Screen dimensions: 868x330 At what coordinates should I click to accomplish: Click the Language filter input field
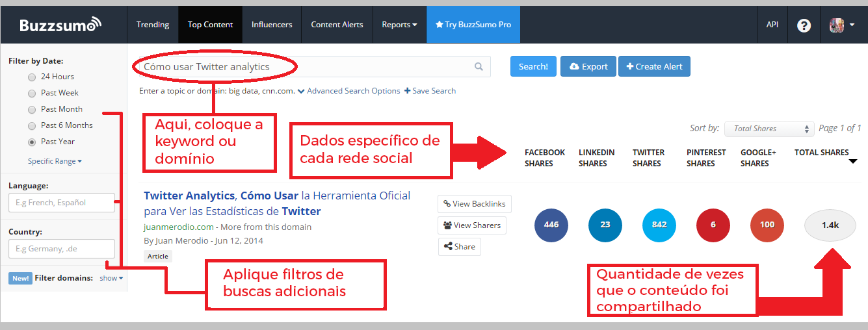coord(62,203)
